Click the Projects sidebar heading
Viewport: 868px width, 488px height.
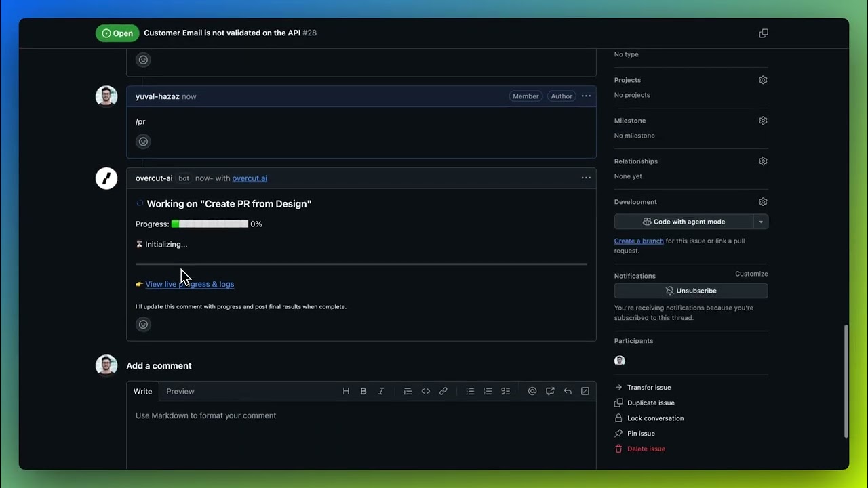coord(627,80)
